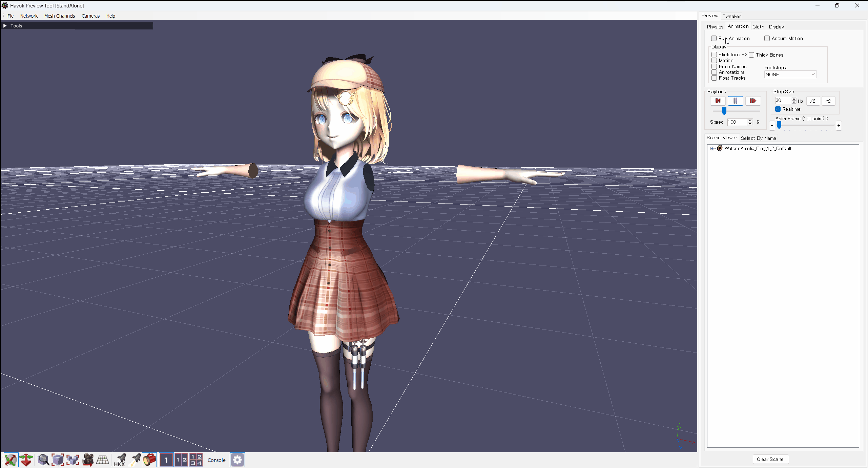Viewport: 868px width, 468px height.
Task: Expand the WatsonAmelia_Blog_1_2_Default tree node
Action: pos(712,148)
